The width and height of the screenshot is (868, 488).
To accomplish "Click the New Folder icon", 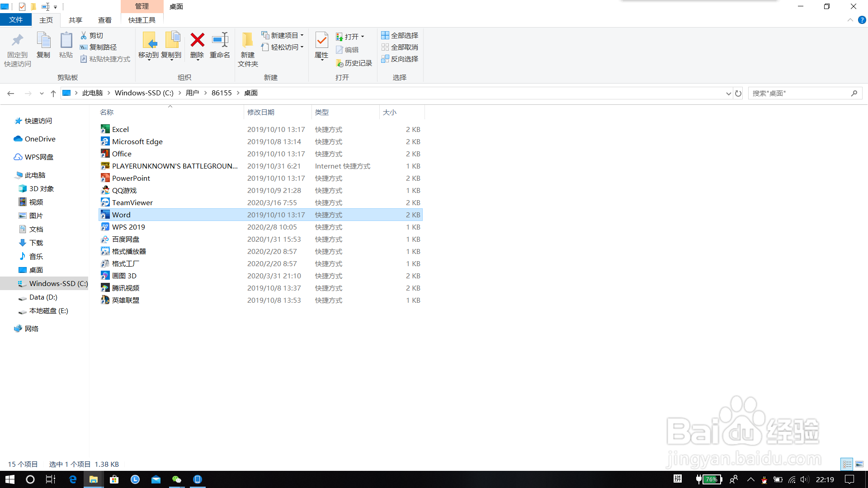I will [247, 41].
